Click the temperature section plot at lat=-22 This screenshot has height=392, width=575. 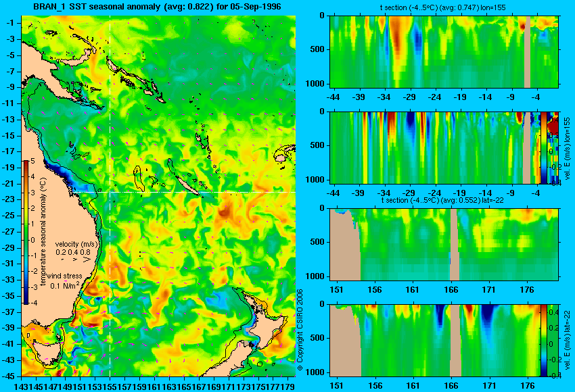444,245
